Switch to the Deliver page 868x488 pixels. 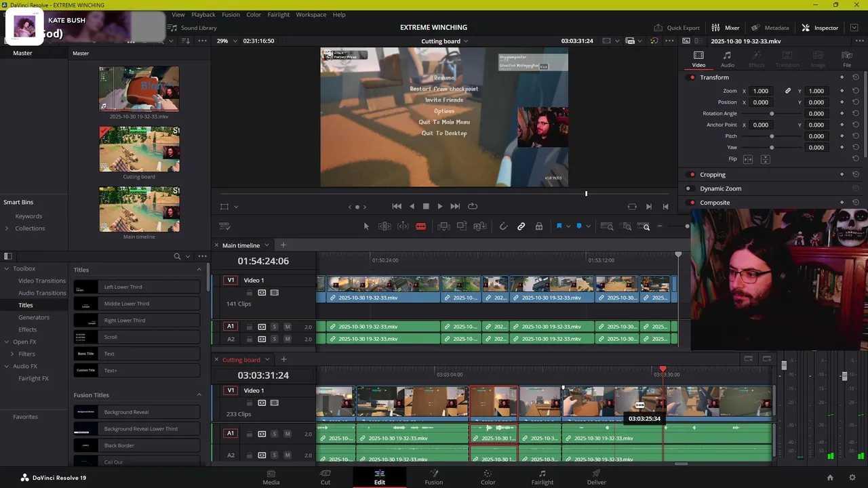pyautogui.click(x=597, y=477)
